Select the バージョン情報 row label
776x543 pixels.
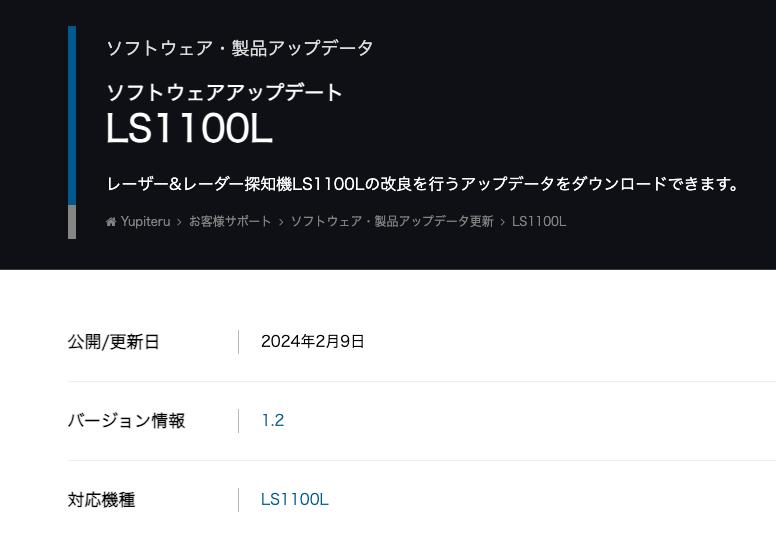pyautogui.click(x=126, y=420)
